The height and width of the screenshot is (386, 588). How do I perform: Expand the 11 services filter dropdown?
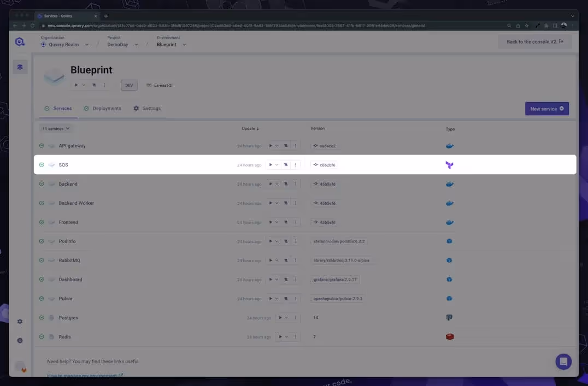click(x=56, y=128)
